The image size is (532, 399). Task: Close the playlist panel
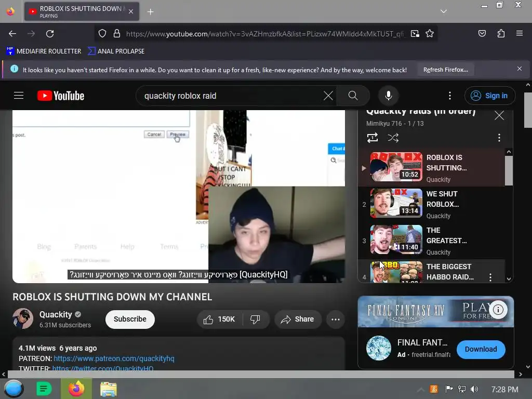pos(499,115)
